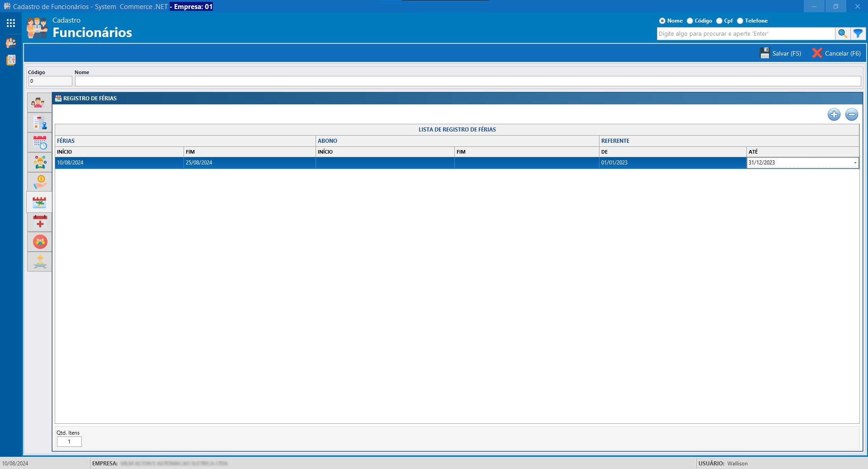Click the search box 'Digite algo para procurar'
Viewport: 868px width, 469px height.
coord(745,34)
